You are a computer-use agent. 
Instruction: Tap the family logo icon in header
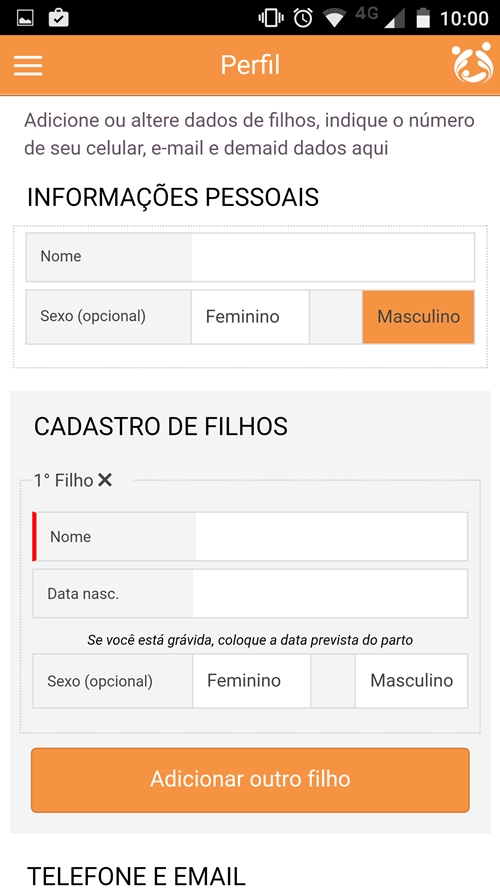click(x=473, y=63)
